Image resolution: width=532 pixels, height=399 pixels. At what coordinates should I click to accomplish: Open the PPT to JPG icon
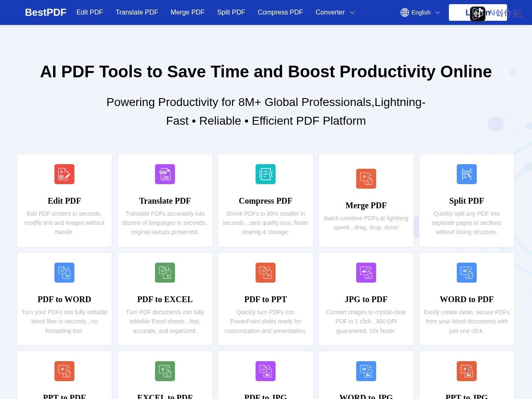click(x=467, y=371)
